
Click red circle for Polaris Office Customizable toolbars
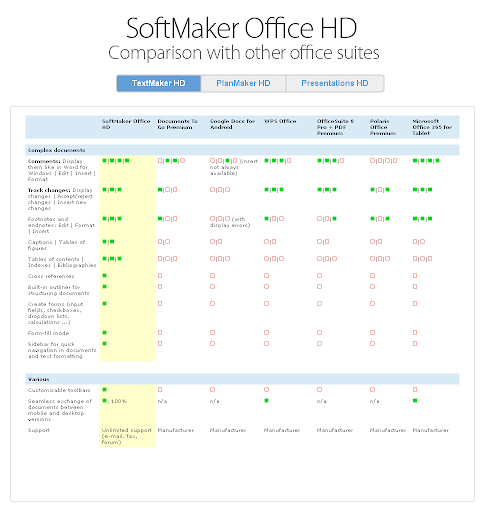[372, 389]
